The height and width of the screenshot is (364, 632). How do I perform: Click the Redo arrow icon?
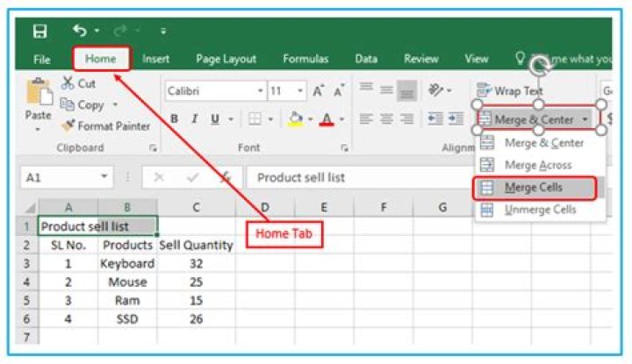(120, 31)
